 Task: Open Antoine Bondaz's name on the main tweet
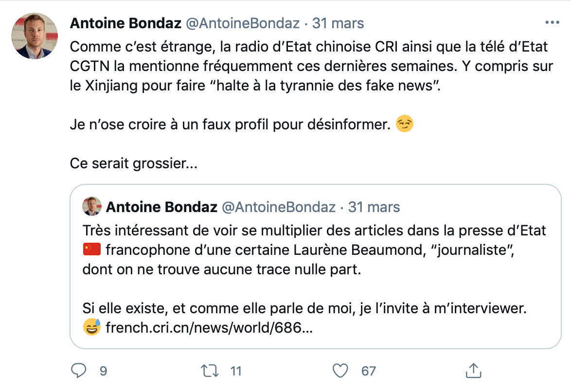tap(125, 23)
